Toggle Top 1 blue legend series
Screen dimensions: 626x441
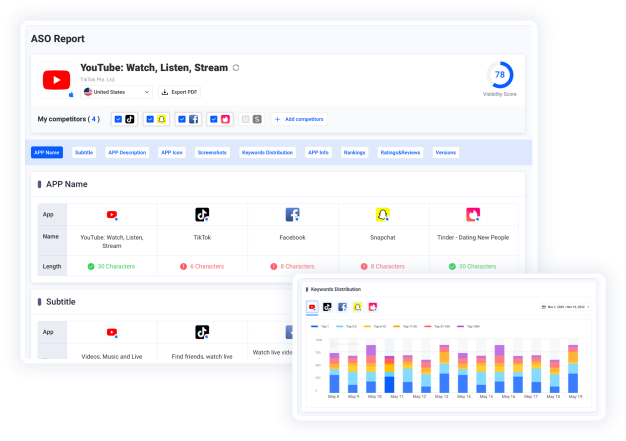click(320, 326)
